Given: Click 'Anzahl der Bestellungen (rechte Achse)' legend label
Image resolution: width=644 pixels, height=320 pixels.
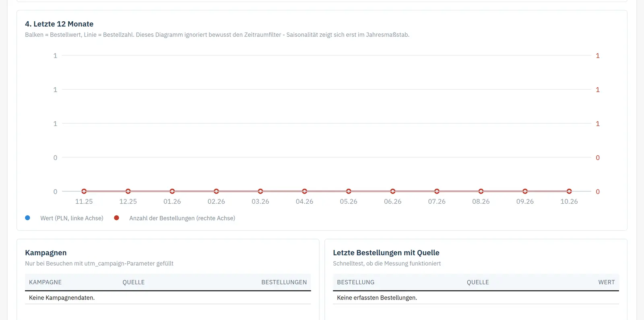Looking at the screenshot, I should click(x=182, y=218).
